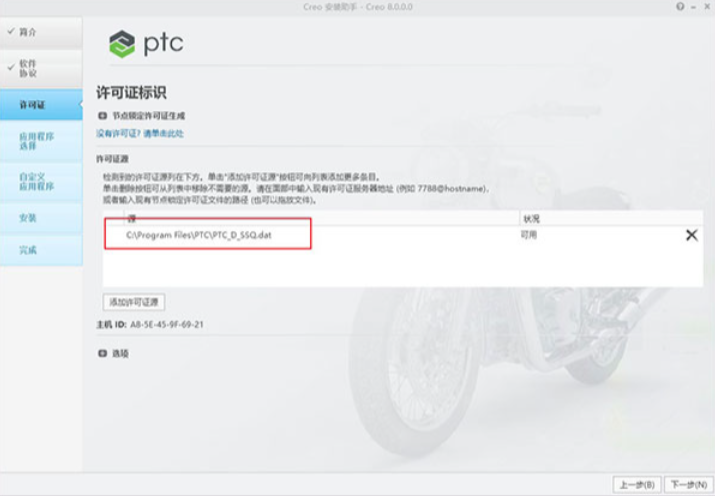Click the host ID A8-5E-45-9F-69-21

(x=167, y=325)
